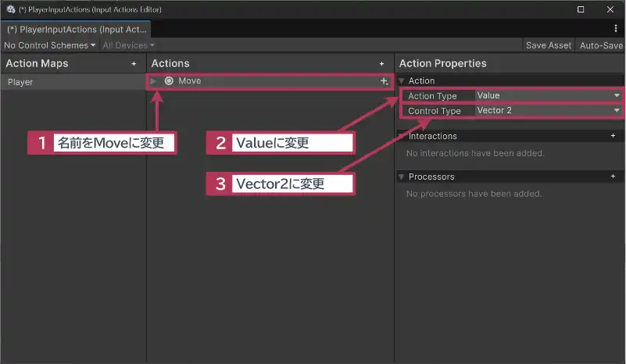Image resolution: width=626 pixels, height=364 pixels.
Task: Open the Control Type dropdown
Action: (x=547, y=111)
